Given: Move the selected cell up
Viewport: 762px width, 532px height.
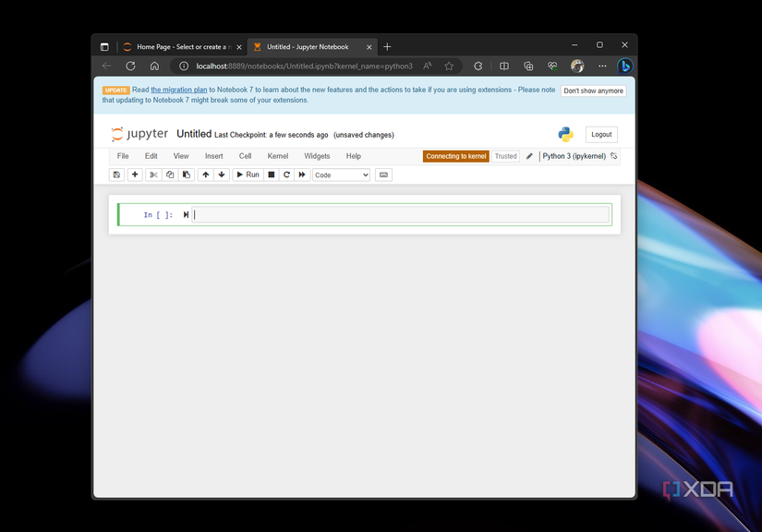Looking at the screenshot, I should click(205, 175).
